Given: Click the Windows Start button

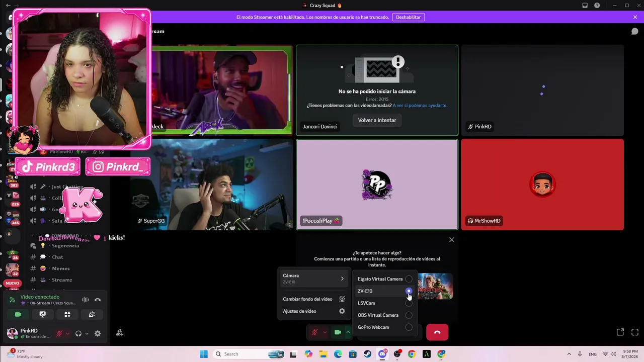Looking at the screenshot, I should [x=204, y=354].
